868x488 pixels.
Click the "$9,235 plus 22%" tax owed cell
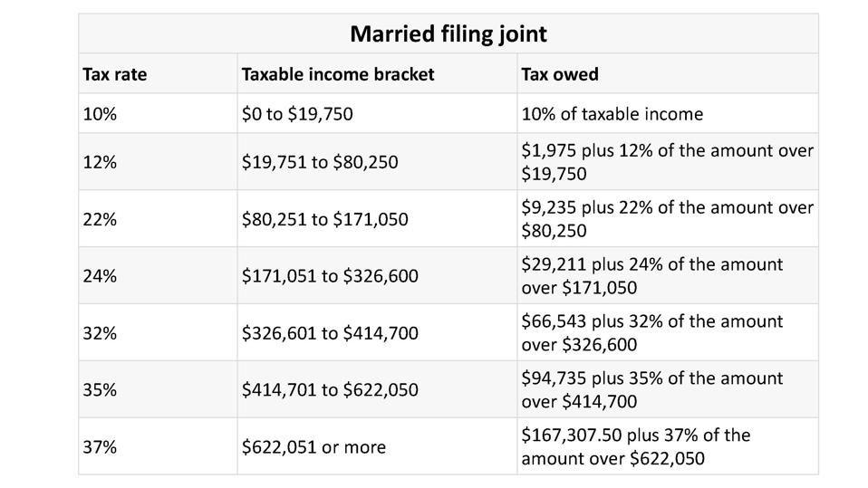[x=667, y=219]
